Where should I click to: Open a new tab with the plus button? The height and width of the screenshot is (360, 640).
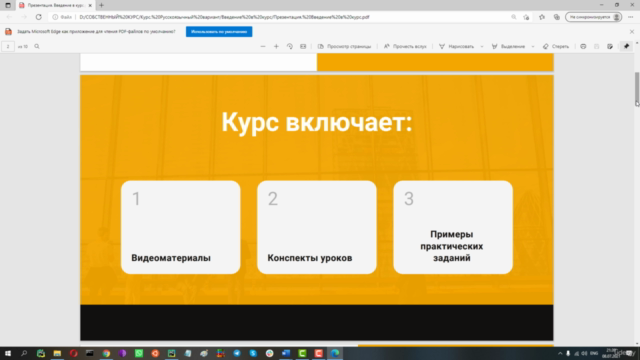[x=101, y=5]
